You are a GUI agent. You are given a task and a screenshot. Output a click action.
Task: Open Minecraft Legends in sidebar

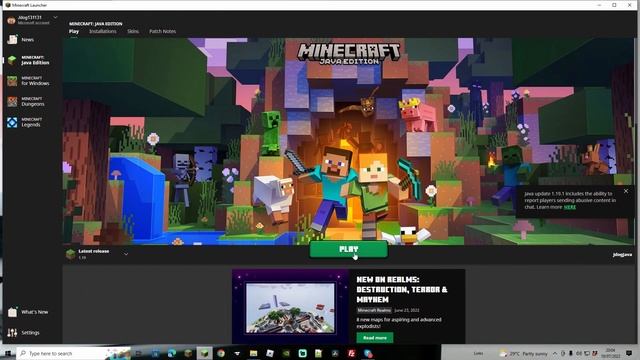[24, 122]
